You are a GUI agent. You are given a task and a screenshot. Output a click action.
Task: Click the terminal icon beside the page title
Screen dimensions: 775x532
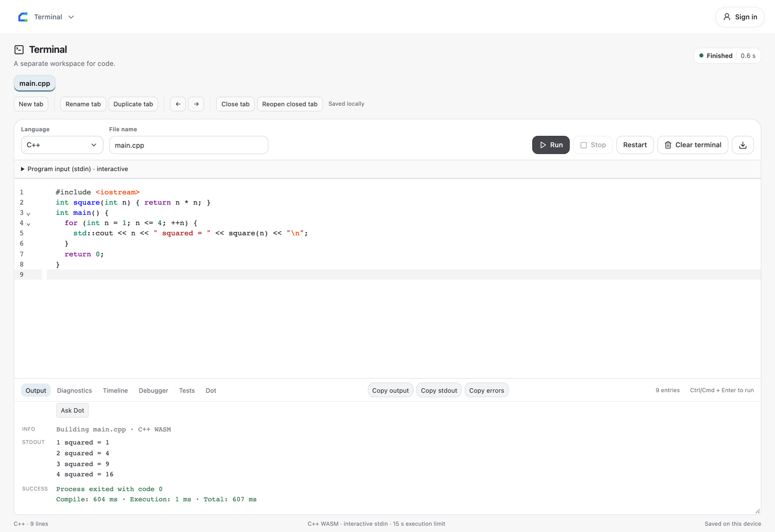[19, 50]
